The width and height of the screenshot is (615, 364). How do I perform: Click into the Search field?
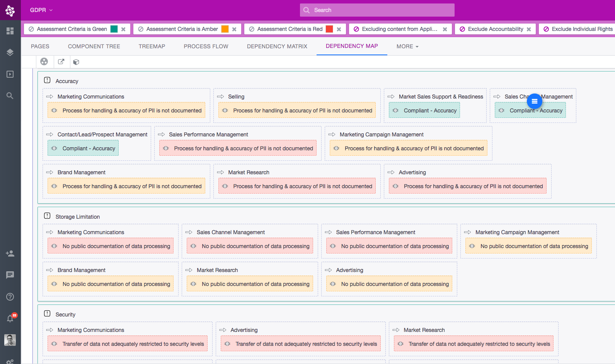(x=377, y=10)
